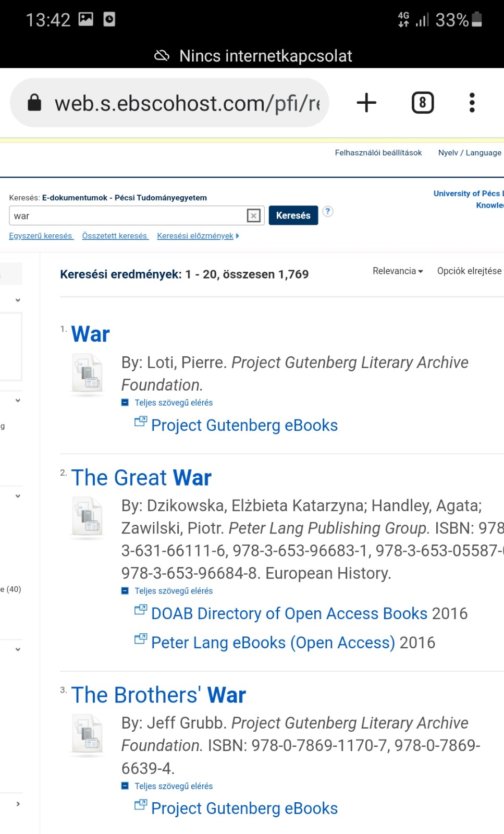
Task: Open the browser three-dot menu
Action: (472, 103)
